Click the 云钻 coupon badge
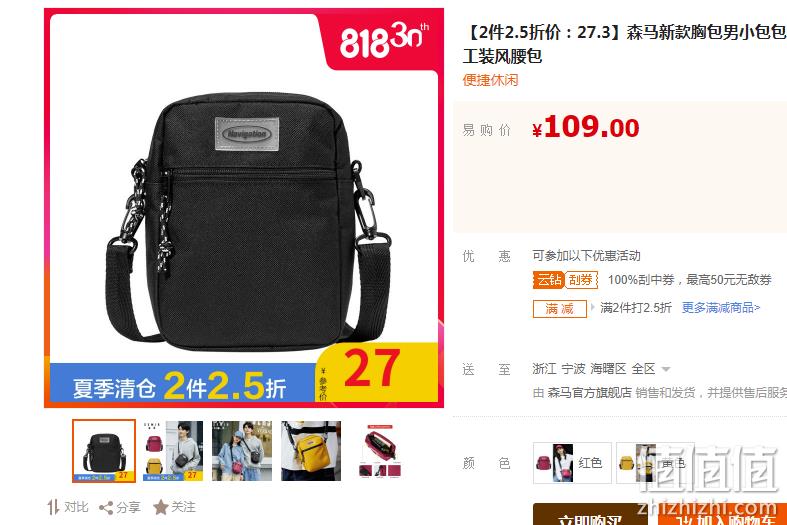 (x=549, y=280)
